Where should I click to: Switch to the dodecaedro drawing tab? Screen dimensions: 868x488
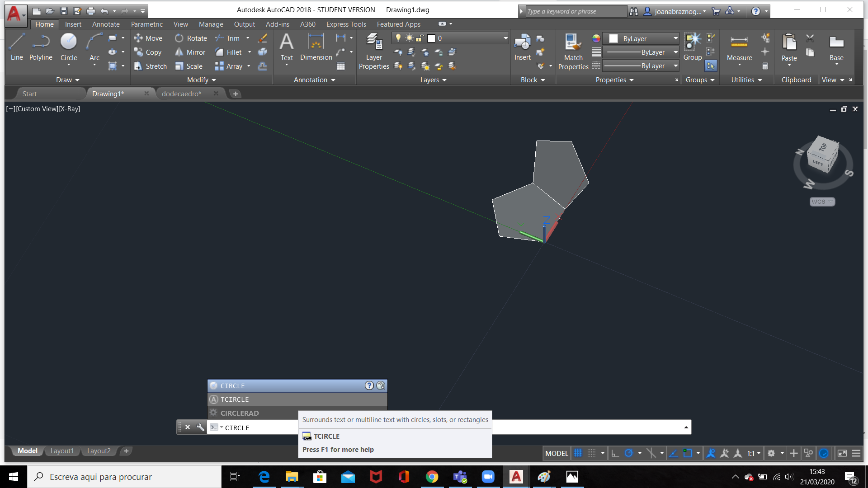pos(181,94)
